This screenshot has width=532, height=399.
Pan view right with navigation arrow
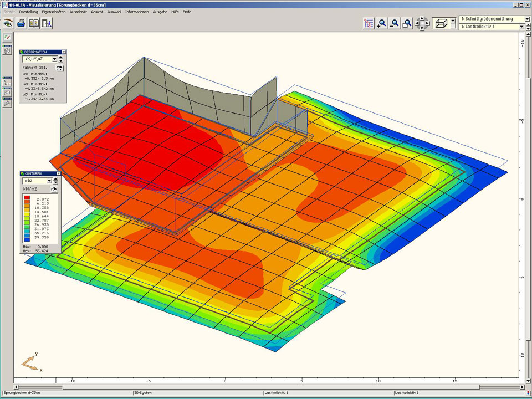427,23
